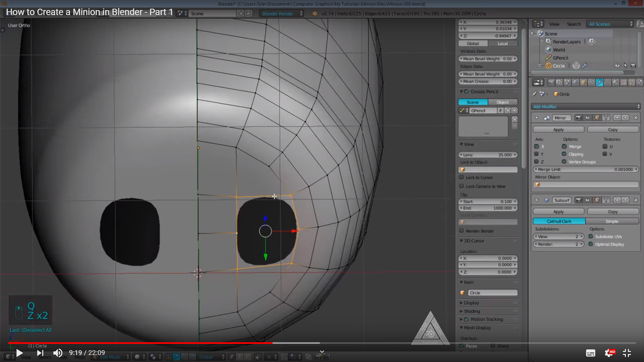This screenshot has height=362, width=644.
Task: Click the pin icon in properties header
Action: point(534,94)
